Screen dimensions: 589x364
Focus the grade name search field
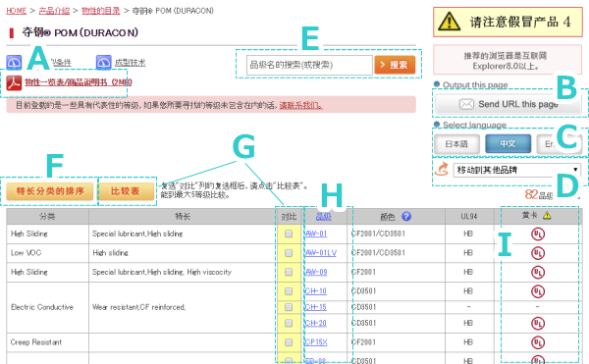pyautogui.click(x=309, y=66)
